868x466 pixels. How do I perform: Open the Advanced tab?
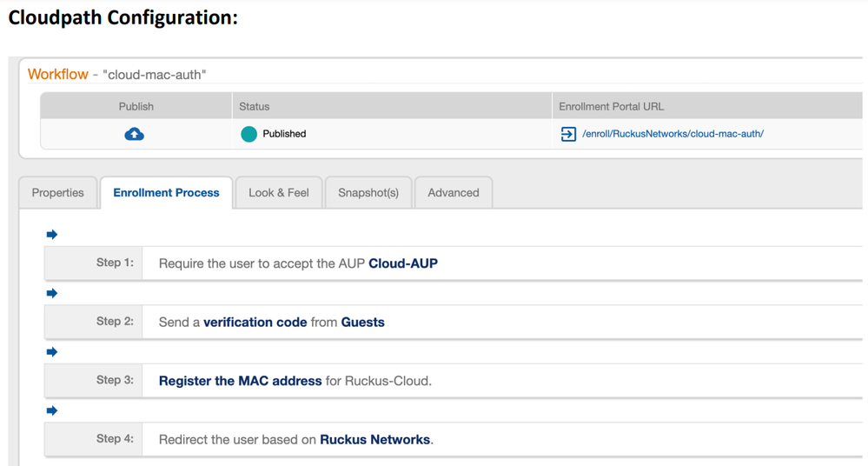pos(454,193)
